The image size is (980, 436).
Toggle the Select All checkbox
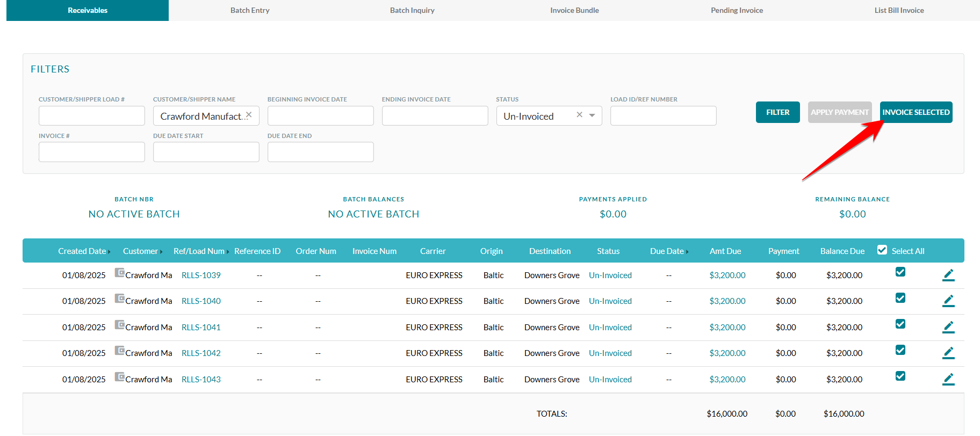tap(882, 250)
